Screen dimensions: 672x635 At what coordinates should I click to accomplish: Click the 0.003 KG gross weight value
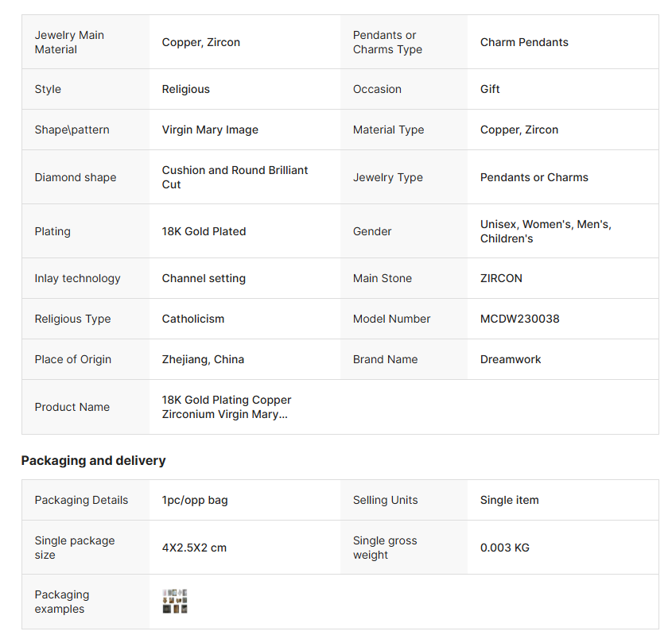[504, 548]
